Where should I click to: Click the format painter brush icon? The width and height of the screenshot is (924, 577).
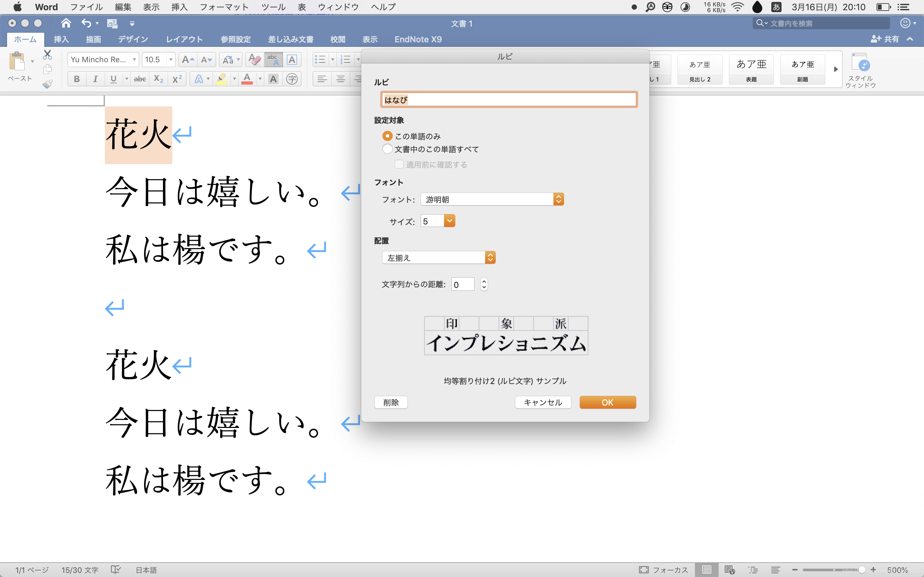[47, 84]
